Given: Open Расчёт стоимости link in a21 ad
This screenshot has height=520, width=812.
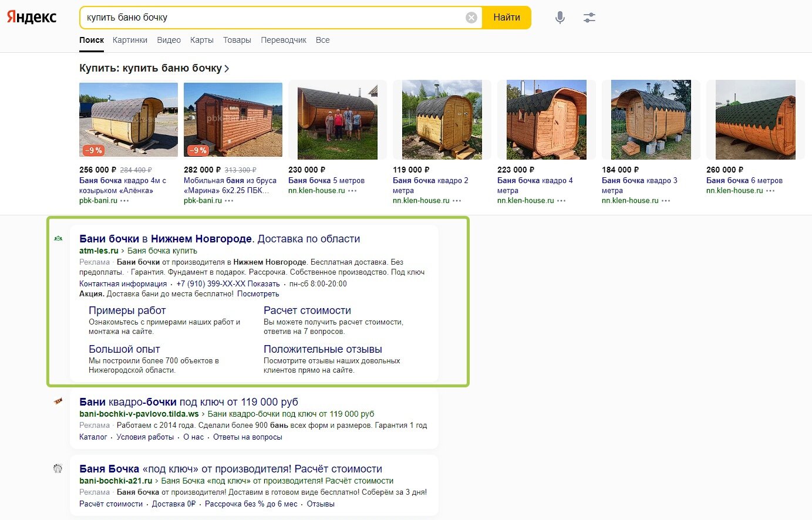Looking at the screenshot, I should tap(111, 504).
